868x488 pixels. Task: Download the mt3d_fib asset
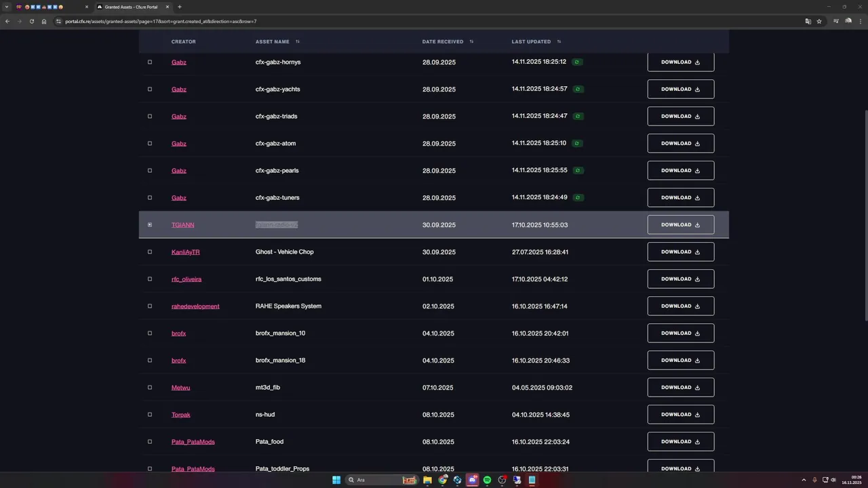click(x=680, y=387)
